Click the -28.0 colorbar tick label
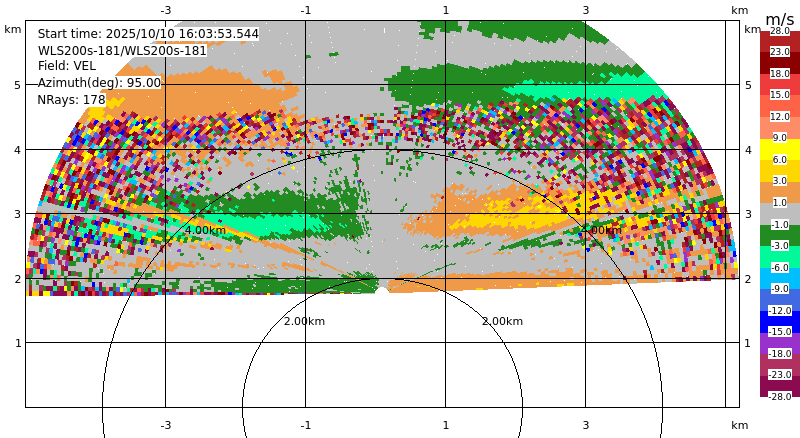Screen dimensions: 800x438 tap(780, 397)
